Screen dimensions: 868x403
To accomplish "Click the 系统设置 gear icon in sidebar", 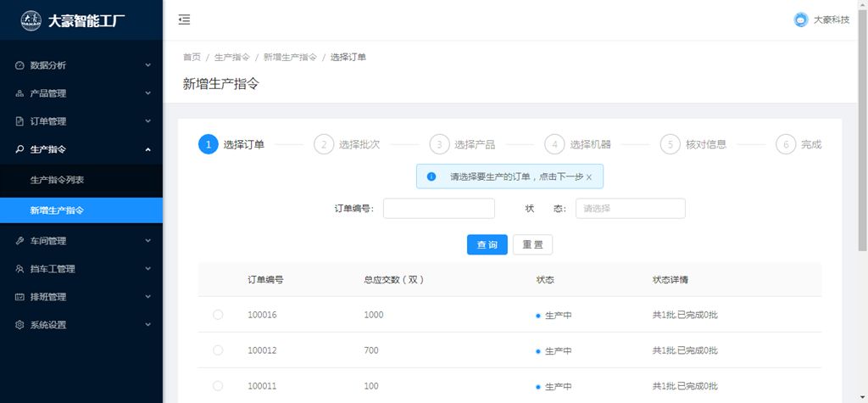I will [19, 325].
